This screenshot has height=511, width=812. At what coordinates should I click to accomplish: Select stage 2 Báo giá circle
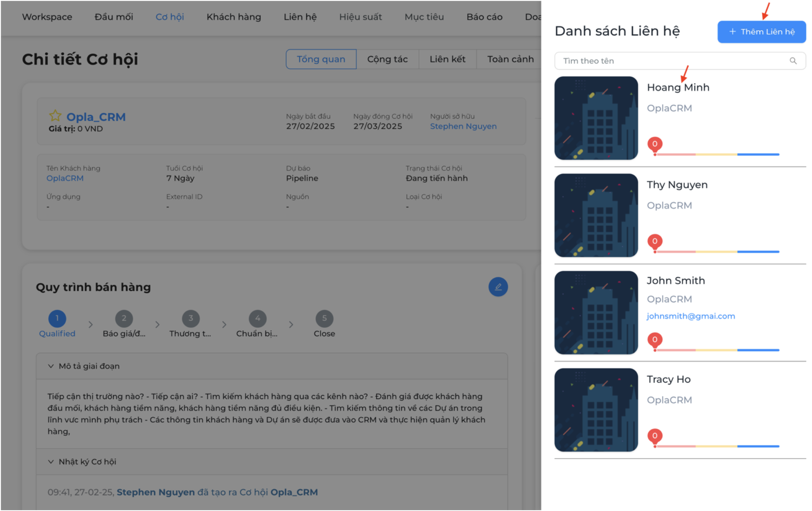coord(124,318)
